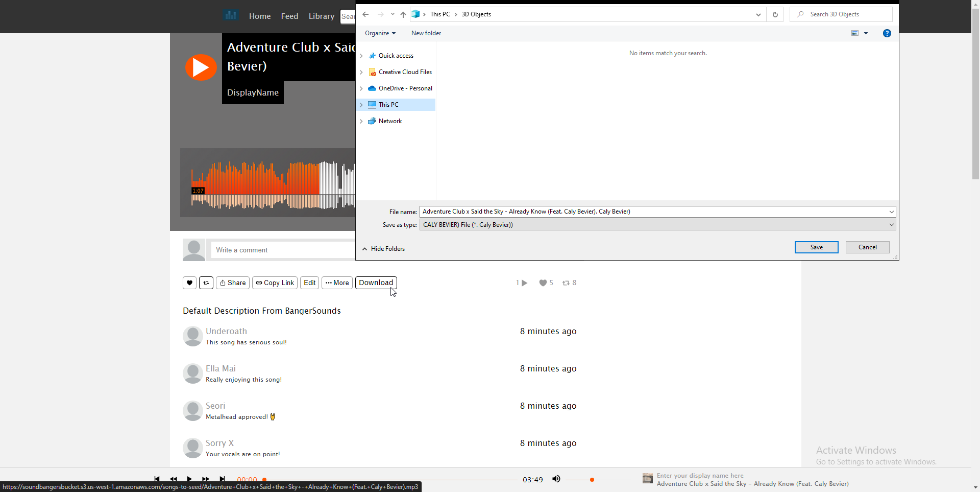Go up one folder level
This screenshot has height=492, width=980.
(403, 14)
